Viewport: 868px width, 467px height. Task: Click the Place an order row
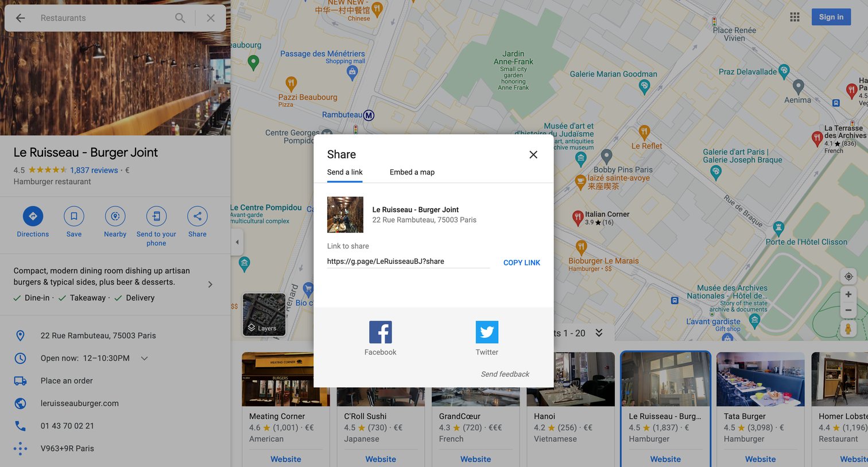click(115, 381)
